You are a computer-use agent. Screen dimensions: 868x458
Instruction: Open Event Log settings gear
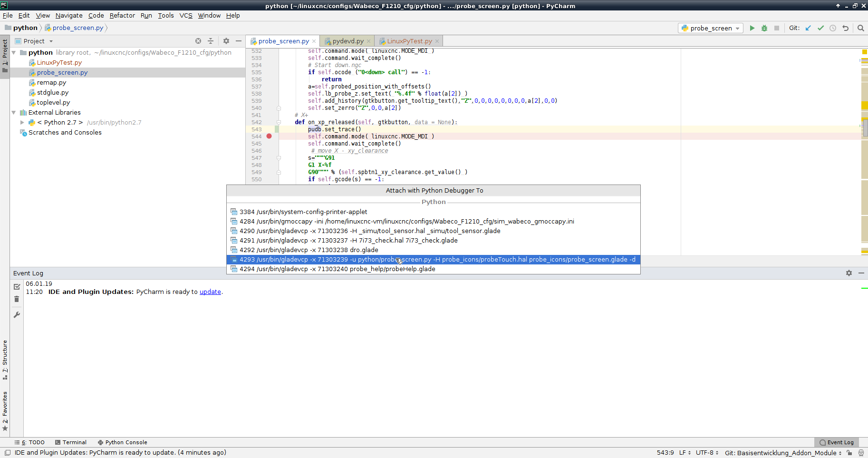coord(849,273)
